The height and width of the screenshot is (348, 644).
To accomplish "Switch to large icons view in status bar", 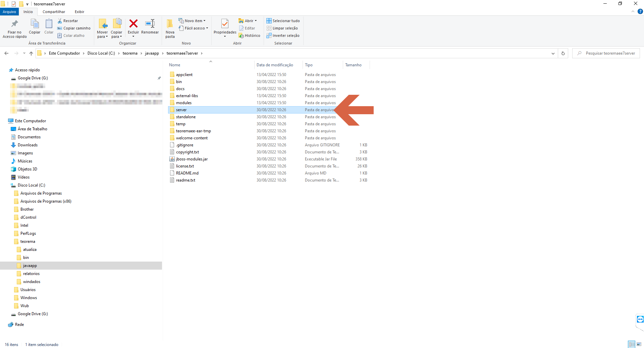I will point(639,344).
